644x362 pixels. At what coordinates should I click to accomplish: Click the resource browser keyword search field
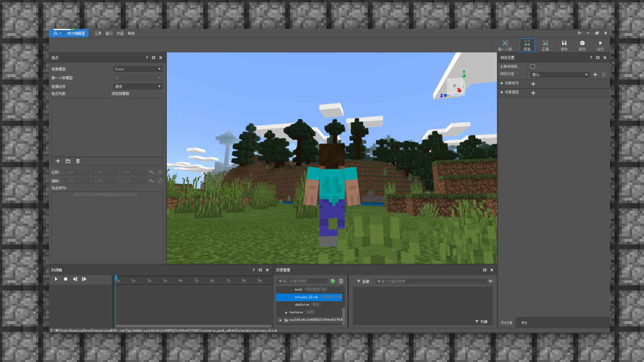click(x=431, y=281)
